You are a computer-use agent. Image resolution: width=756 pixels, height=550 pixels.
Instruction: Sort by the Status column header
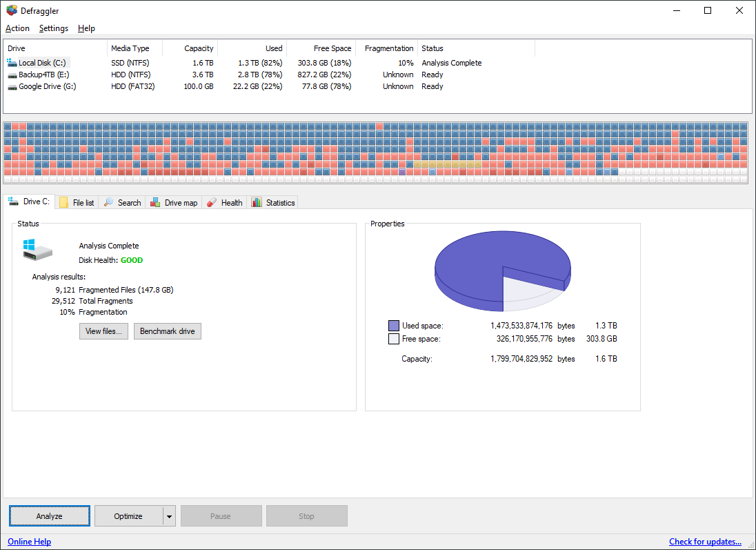(477, 48)
